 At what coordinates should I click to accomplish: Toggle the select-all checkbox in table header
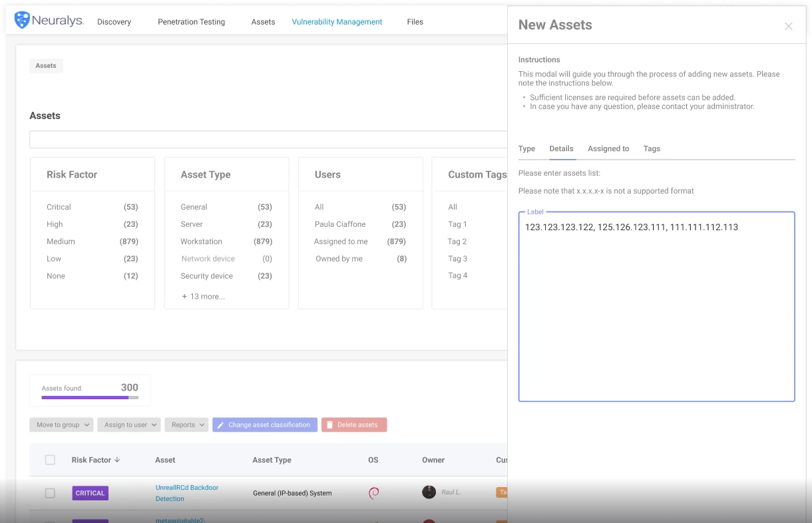pyautogui.click(x=50, y=460)
